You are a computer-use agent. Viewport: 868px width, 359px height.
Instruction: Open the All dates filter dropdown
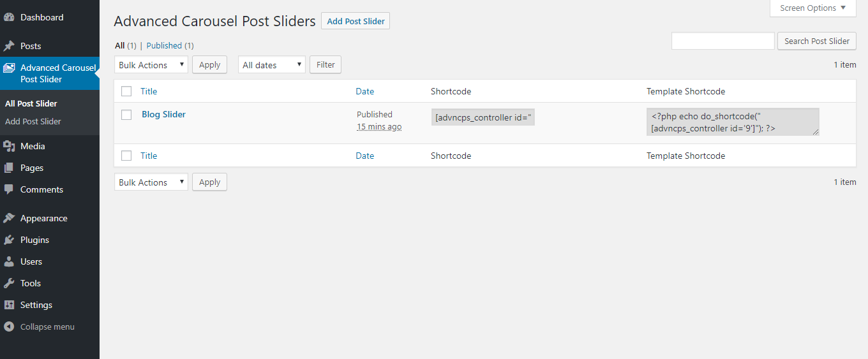click(x=272, y=65)
